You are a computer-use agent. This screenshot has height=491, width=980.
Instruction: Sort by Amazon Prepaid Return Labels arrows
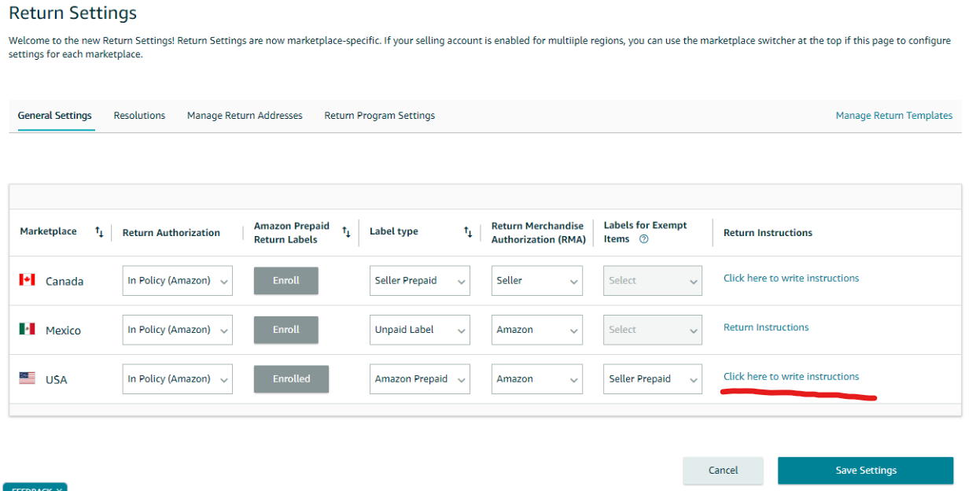(346, 232)
